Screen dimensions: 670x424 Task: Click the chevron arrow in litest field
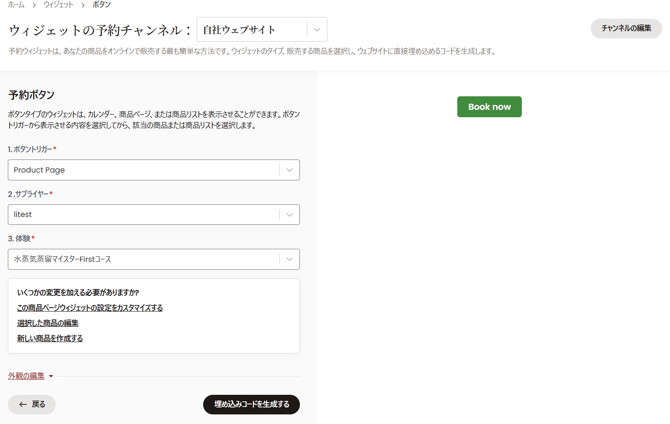click(x=289, y=214)
